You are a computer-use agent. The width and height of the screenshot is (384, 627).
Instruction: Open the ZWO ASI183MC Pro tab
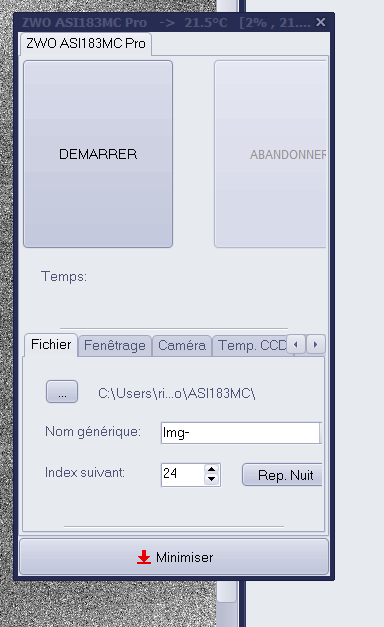(86, 43)
